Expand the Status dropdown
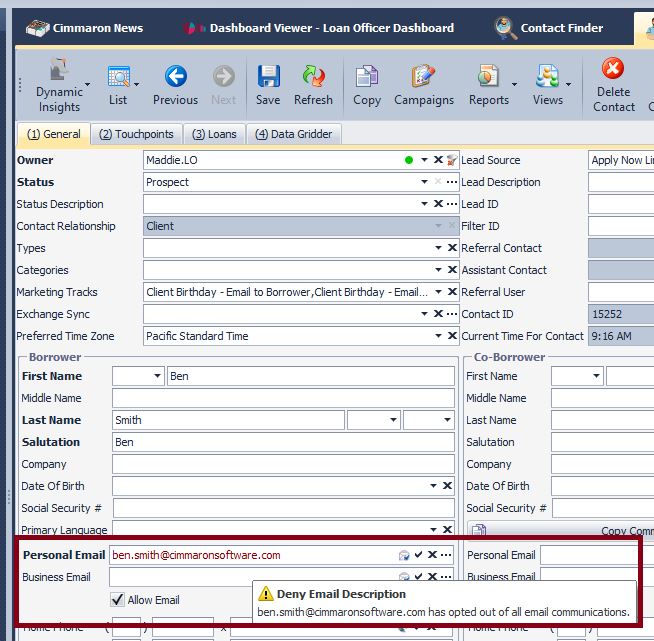 pos(425,182)
